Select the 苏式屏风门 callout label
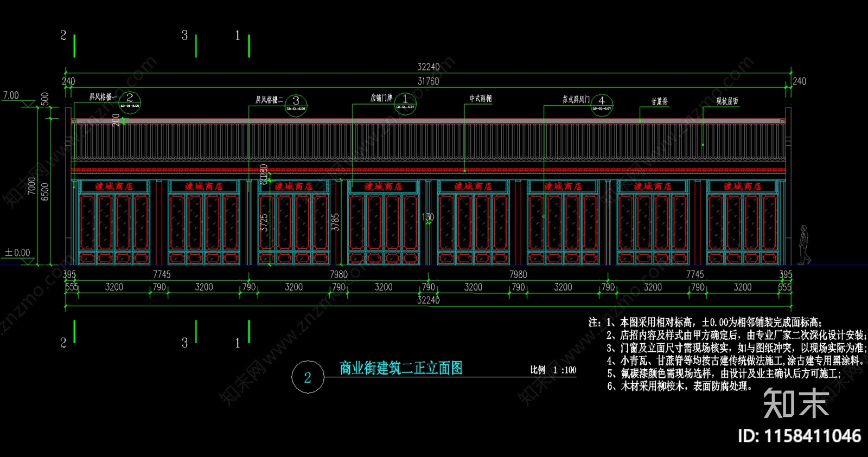868x457 pixels. point(576,100)
